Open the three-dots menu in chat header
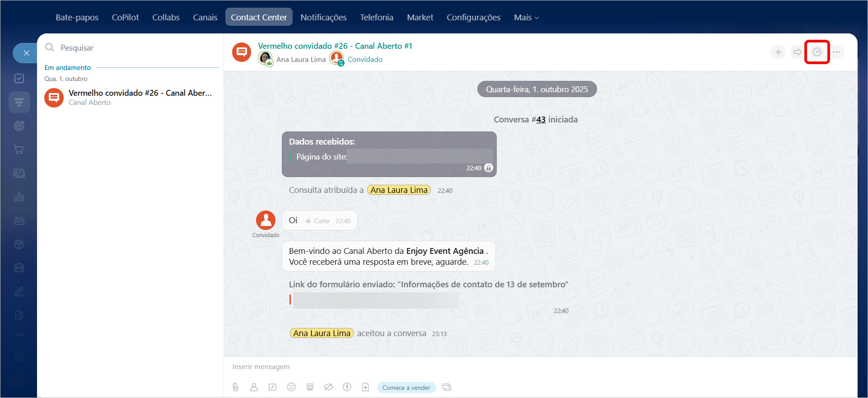Viewport: 868px width, 398px height. click(836, 52)
